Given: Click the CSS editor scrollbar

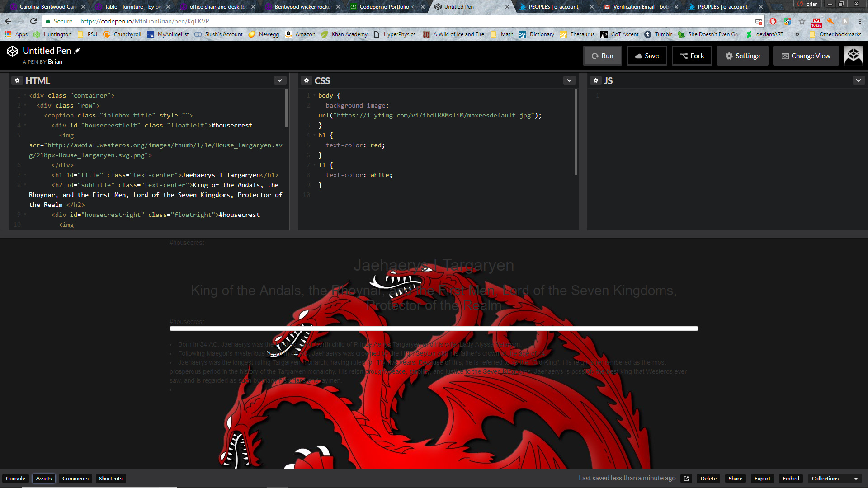Looking at the screenshot, I should point(576,132).
